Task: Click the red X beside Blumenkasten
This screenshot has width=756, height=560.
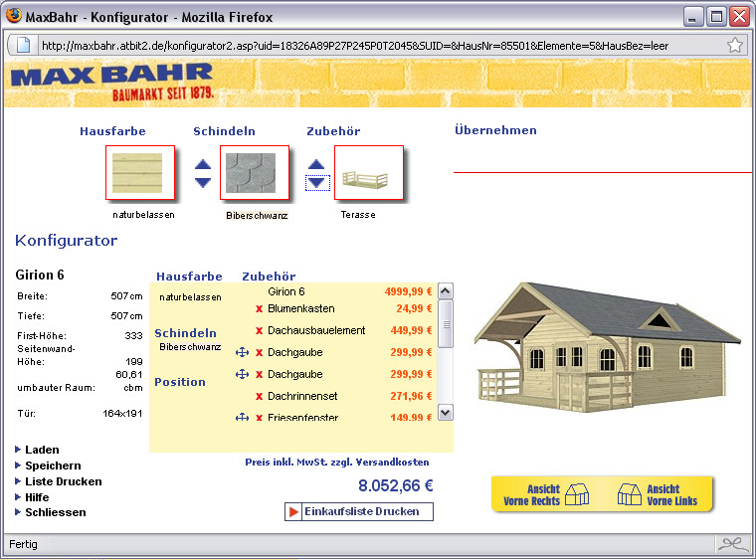Action: coord(260,309)
